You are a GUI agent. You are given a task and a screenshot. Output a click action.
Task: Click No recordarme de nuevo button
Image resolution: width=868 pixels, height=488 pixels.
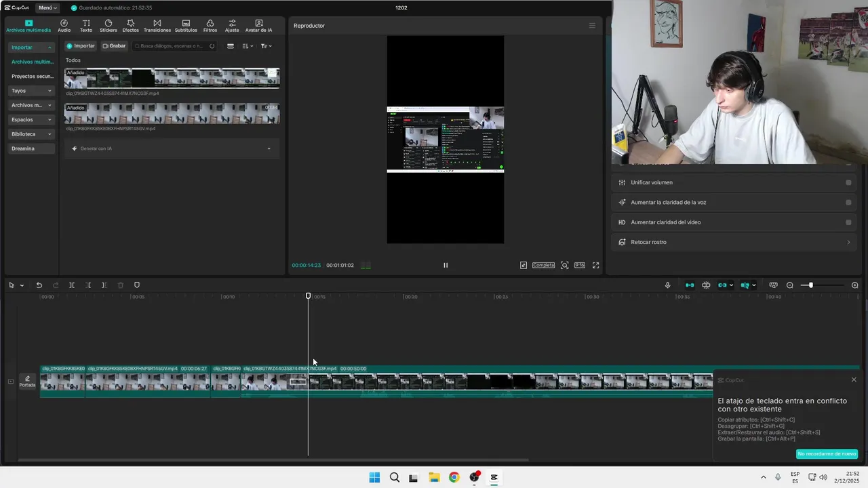827,453
